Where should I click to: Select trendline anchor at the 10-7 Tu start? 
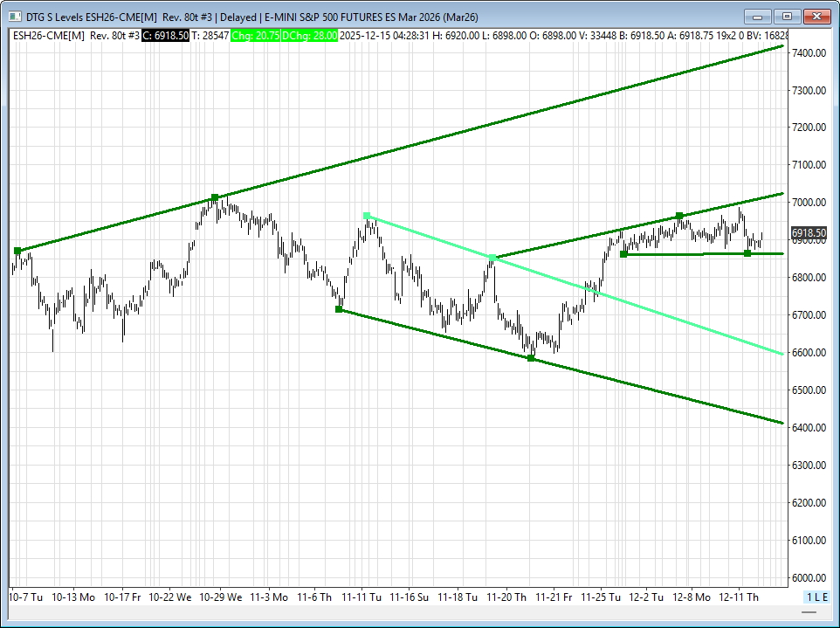click(17, 251)
